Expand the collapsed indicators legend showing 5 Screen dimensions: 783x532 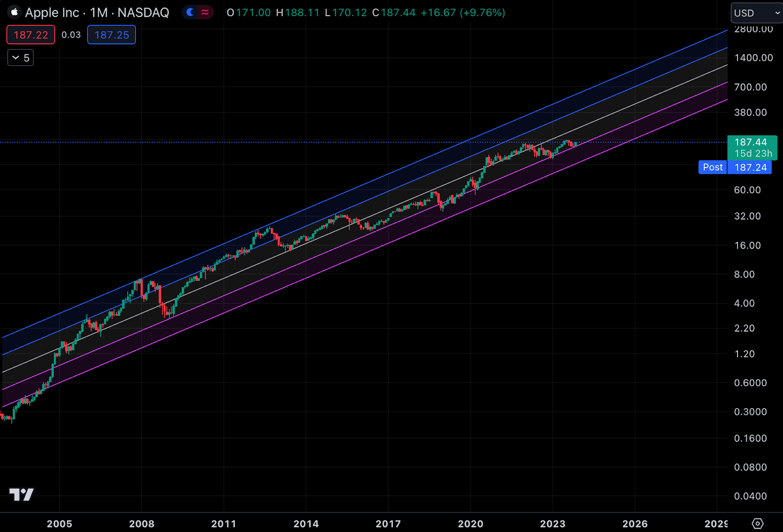click(21, 58)
